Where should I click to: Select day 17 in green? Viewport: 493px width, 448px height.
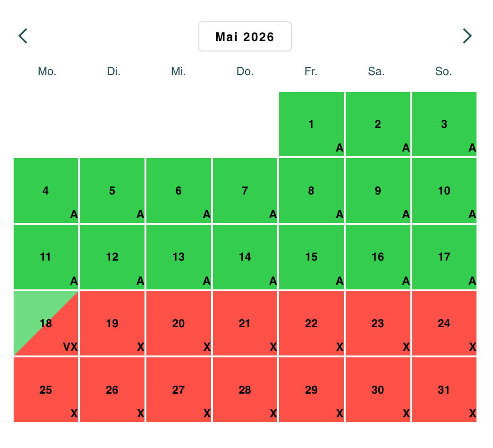pos(444,257)
